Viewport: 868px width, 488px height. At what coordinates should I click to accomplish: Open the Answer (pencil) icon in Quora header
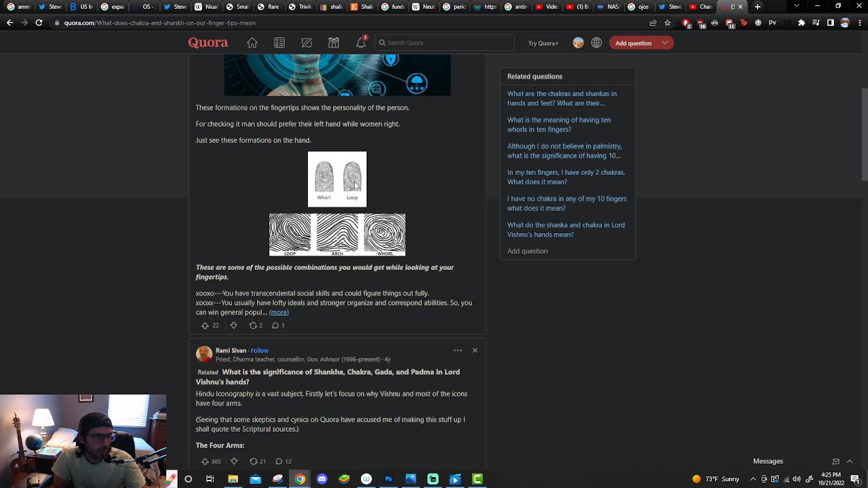307,43
